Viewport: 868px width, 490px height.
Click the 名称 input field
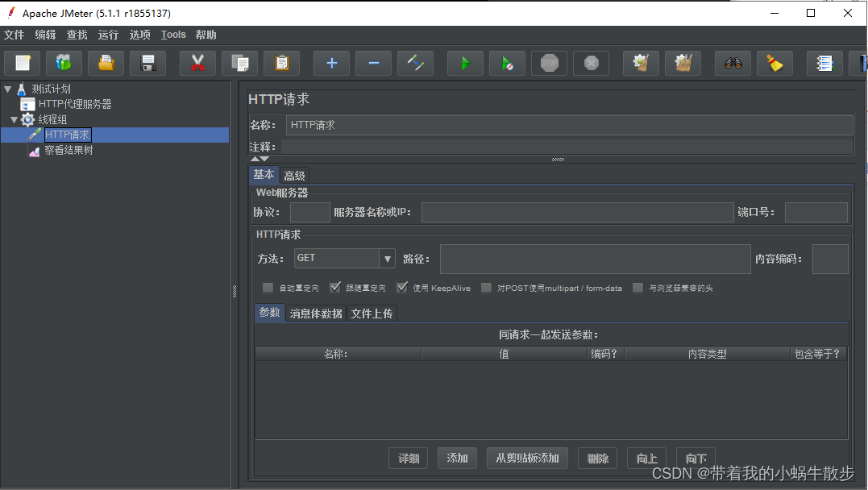(570, 125)
